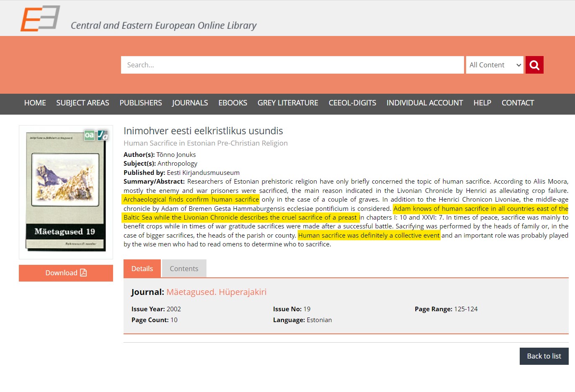Screen dimensions: 575x392
Task: Open JOURNALS menu item
Action: (x=190, y=103)
